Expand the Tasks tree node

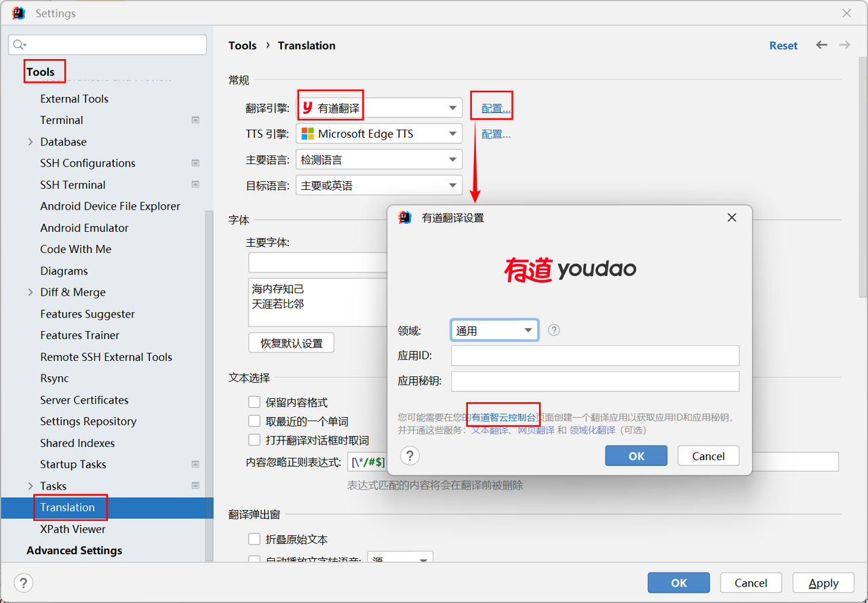(30, 486)
